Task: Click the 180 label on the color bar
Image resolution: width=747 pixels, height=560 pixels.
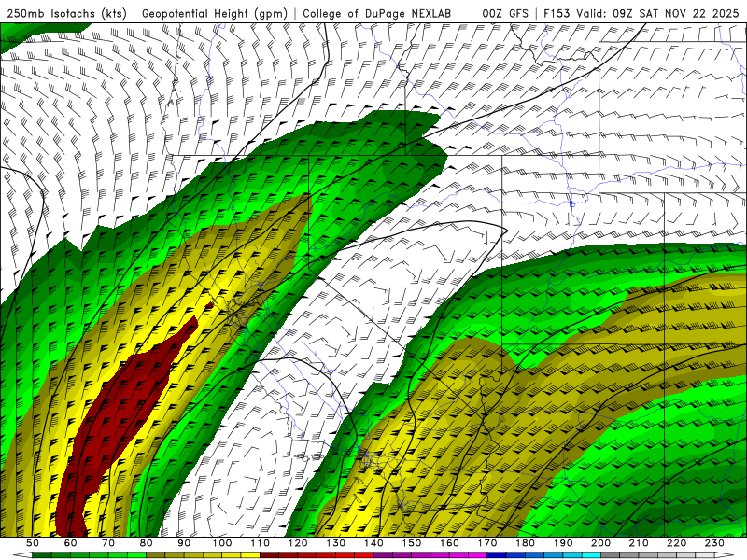Action: (525, 543)
